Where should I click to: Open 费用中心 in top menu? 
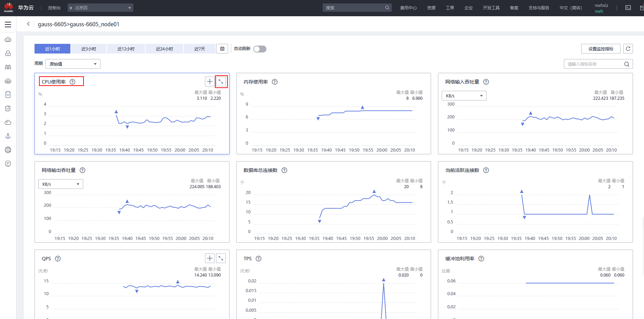[x=409, y=8]
